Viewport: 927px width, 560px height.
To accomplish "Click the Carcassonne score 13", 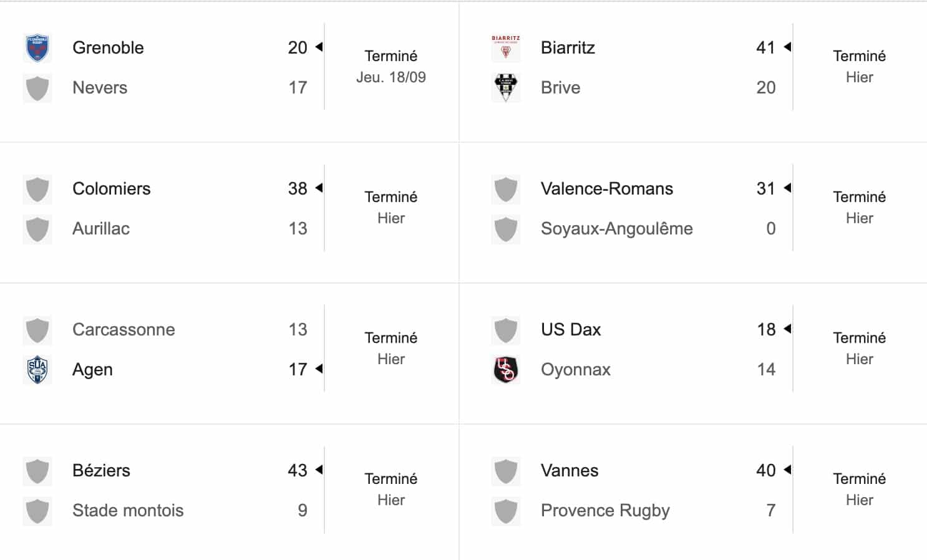I will 298,330.
